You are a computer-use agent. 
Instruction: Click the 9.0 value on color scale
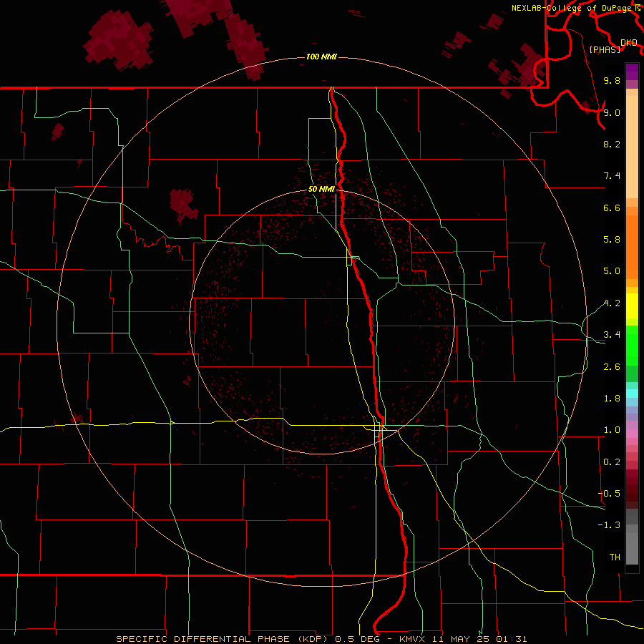(612, 112)
